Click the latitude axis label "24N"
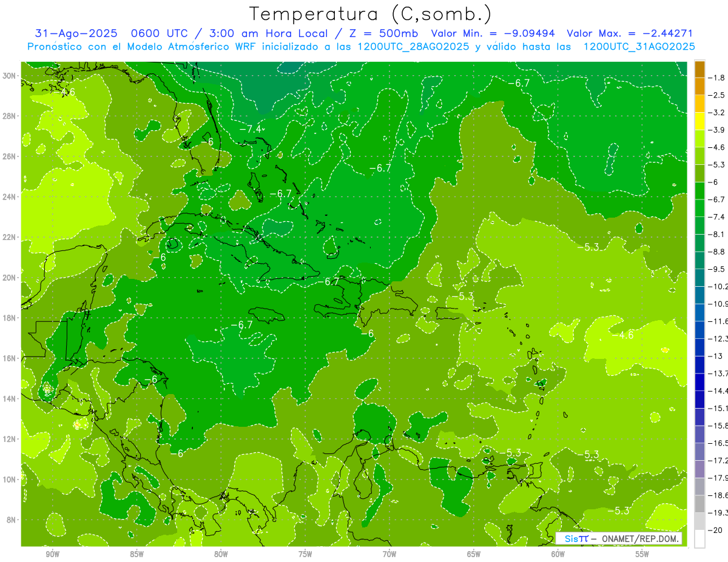The image size is (728, 562). (x=10, y=196)
